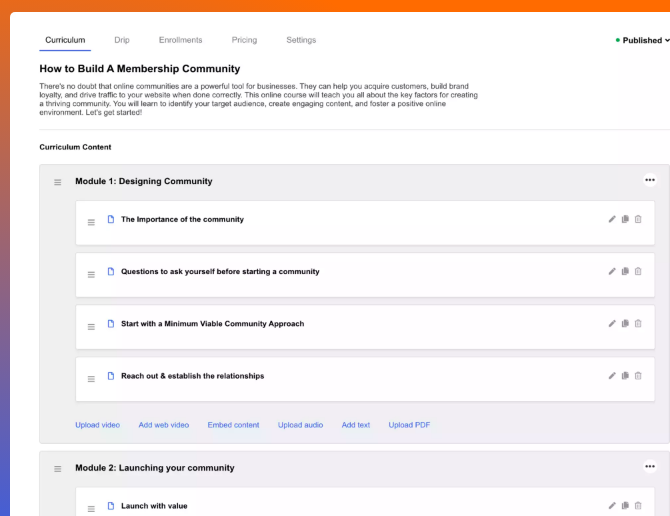Grab drag handle of Module 1
The image size is (670, 516).
pyautogui.click(x=58, y=182)
